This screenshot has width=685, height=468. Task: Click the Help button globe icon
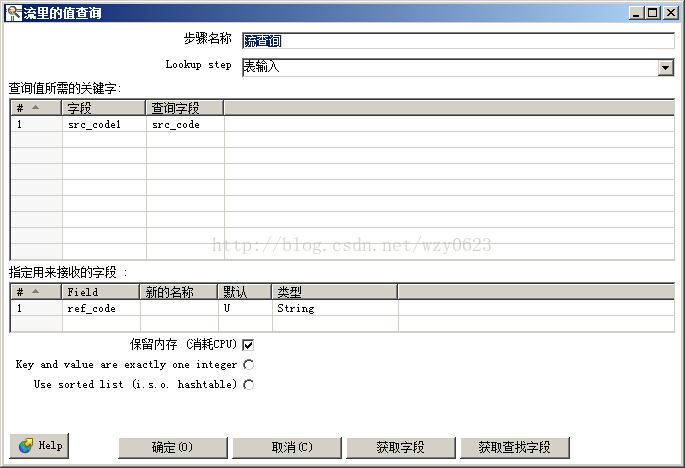click(26, 446)
